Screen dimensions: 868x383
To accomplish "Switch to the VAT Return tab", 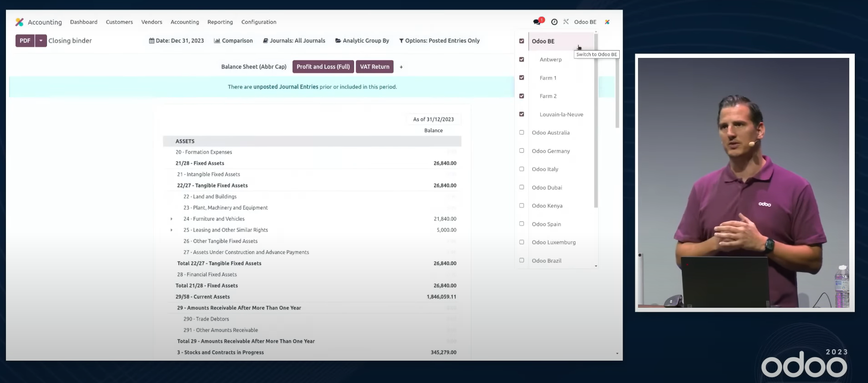I will click(375, 67).
